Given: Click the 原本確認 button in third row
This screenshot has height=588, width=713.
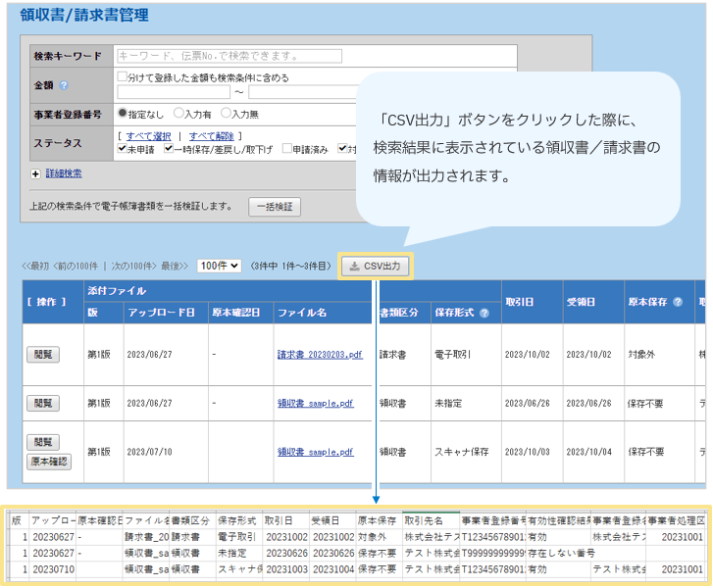Looking at the screenshot, I should click(47, 462).
